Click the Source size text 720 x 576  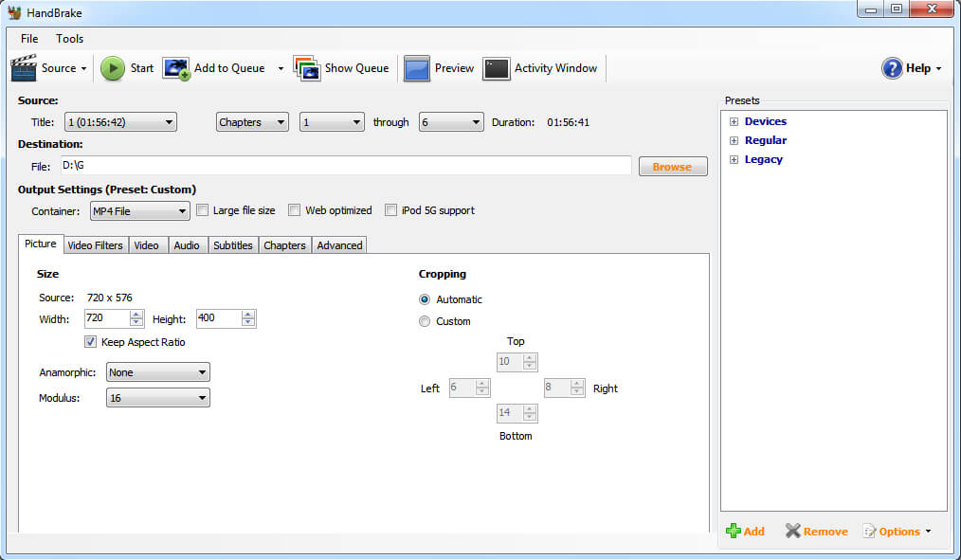pyautogui.click(x=110, y=298)
